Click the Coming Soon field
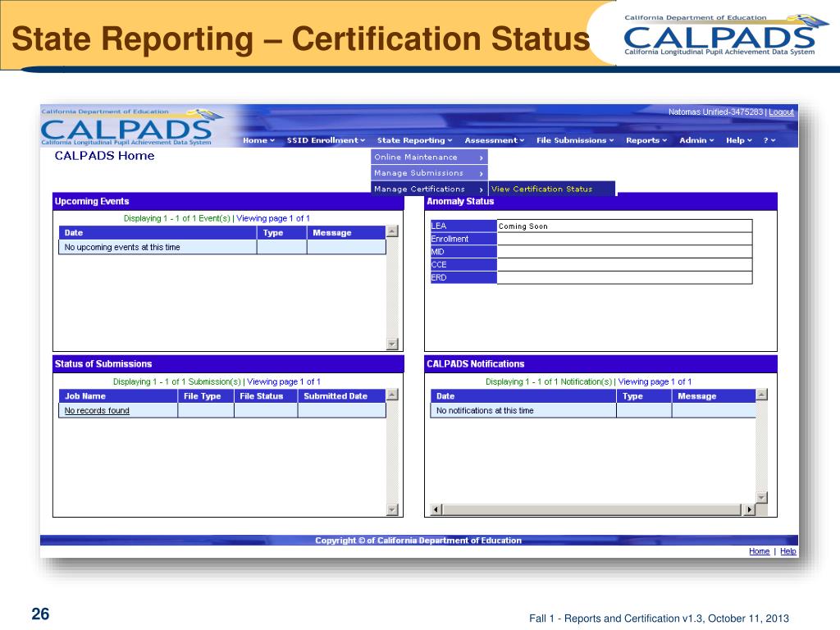 [624, 226]
